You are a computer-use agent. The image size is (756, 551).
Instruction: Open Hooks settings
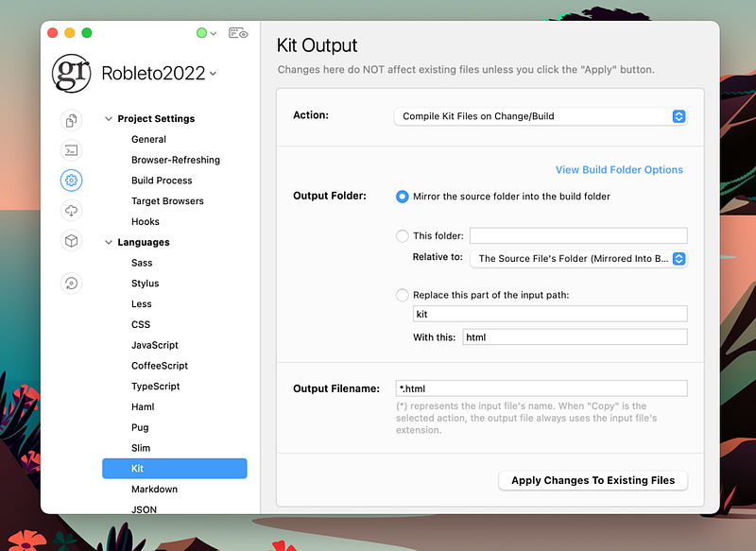click(x=146, y=222)
